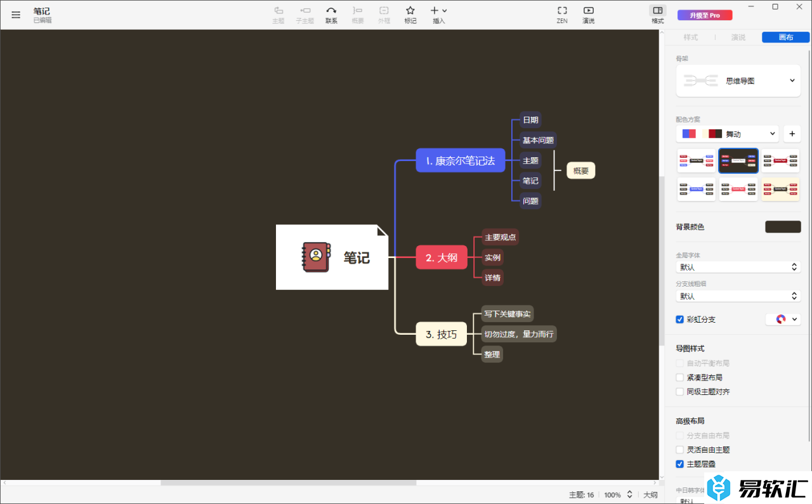This screenshot has height=504, width=812.
Task: Open the 背景颜色 dark color swatch
Action: pyautogui.click(x=783, y=227)
